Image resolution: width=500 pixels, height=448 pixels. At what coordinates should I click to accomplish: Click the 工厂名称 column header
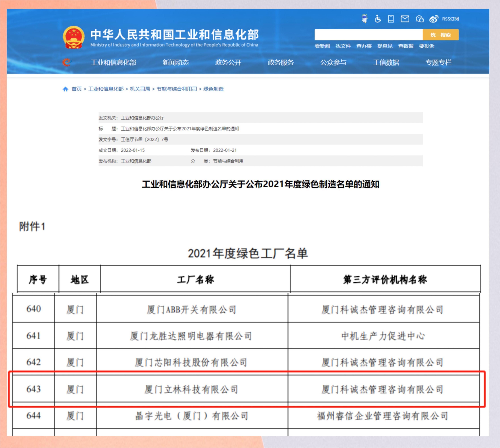pos(195,279)
